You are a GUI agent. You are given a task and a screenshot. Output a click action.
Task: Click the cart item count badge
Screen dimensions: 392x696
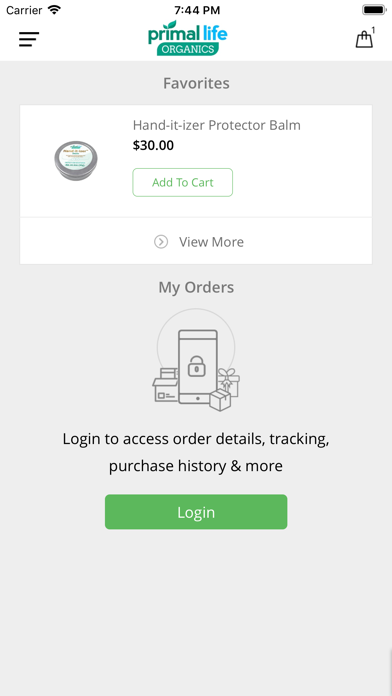click(373, 30)
